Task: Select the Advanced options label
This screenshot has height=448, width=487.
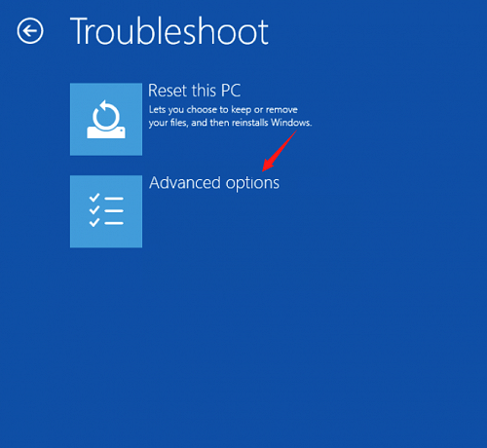Action: tap(214, 183)
